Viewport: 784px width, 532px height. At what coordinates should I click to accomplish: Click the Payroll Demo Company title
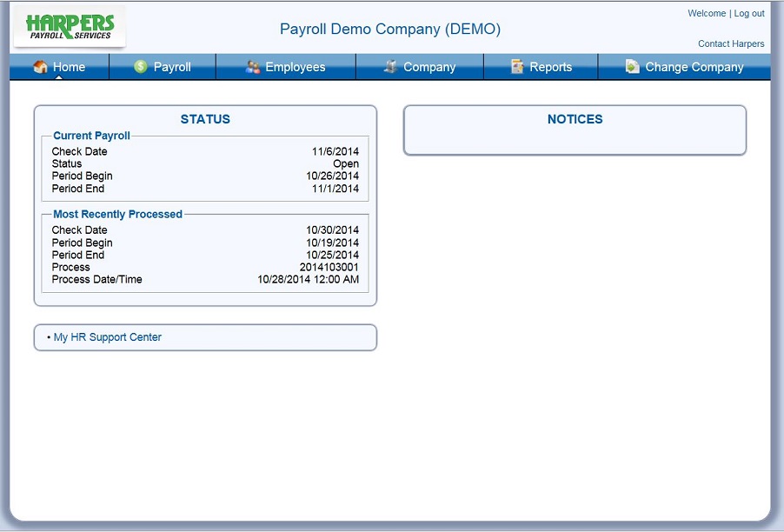[x=390, y=29]
